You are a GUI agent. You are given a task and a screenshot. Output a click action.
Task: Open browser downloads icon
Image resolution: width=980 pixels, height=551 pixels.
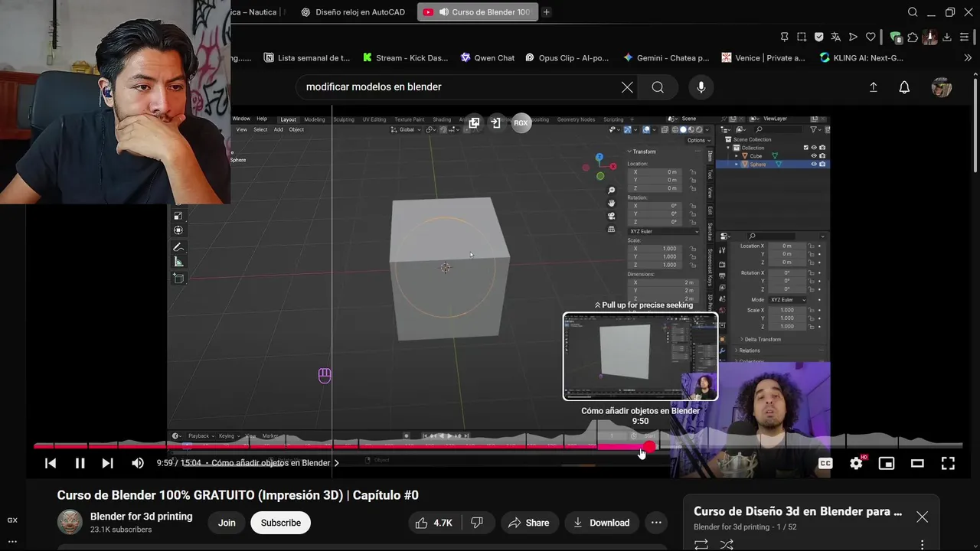tap(947, 37)
